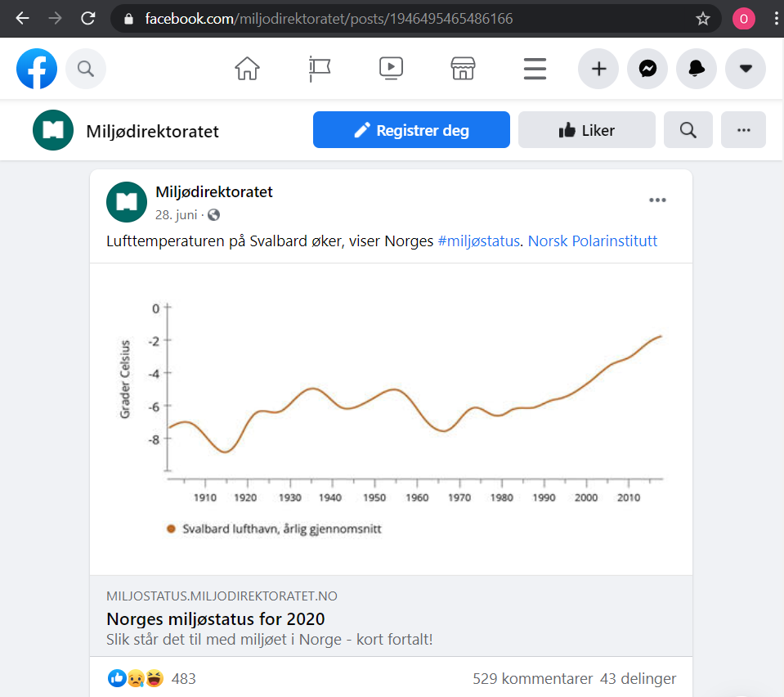Open the Marketplace storefront icon

[463, 69]
